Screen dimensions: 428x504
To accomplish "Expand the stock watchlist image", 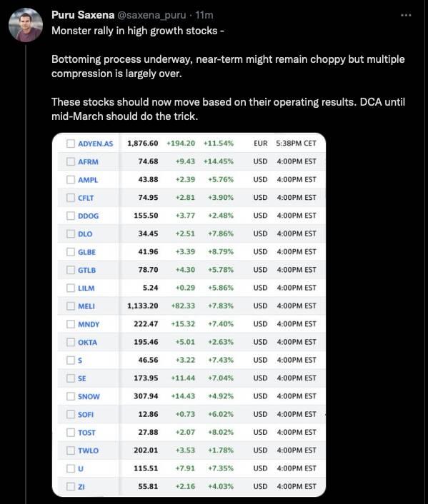I will [189, 315].
